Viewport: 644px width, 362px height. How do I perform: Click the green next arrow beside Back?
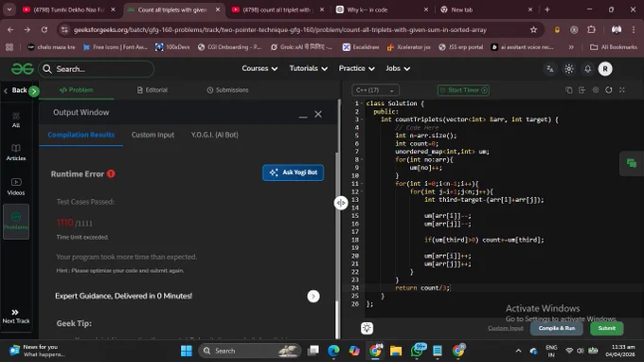34,91
